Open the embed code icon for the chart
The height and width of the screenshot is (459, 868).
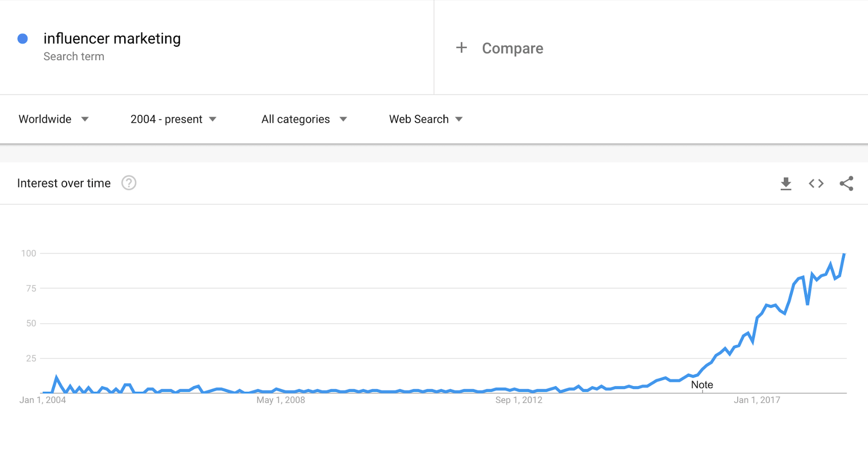point(816,183)
